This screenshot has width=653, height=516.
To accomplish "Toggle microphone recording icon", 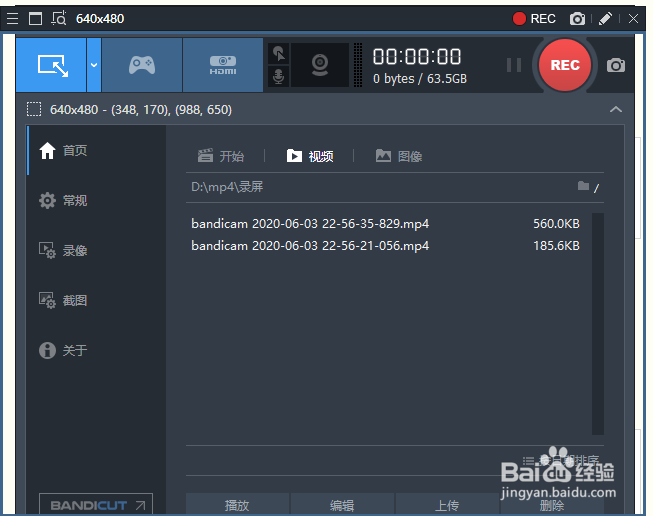I will pos(278,76).
